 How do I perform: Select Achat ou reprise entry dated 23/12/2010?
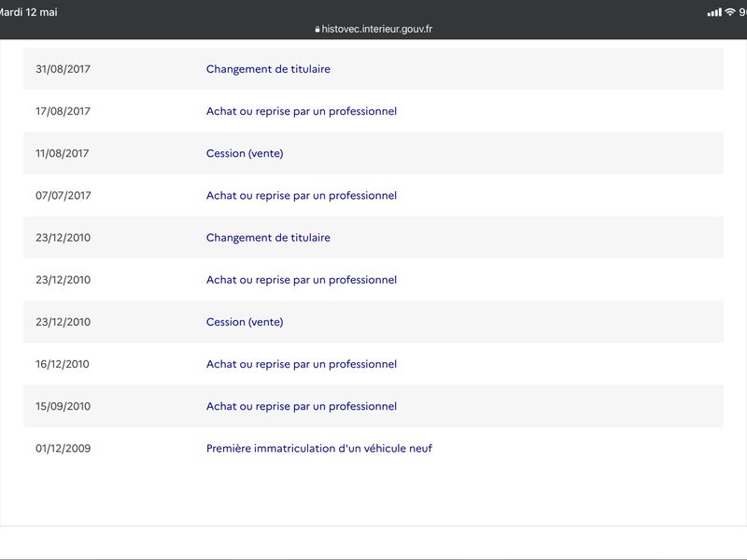(x=301, y=279)
